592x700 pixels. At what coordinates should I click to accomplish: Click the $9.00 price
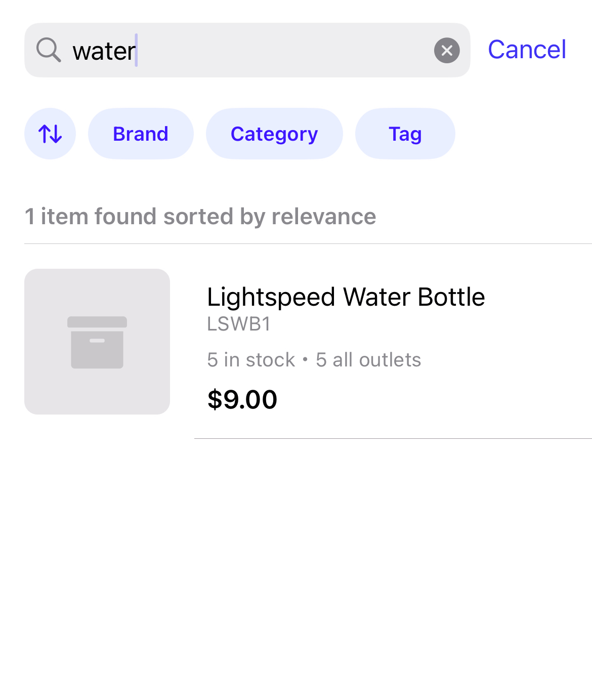[x=242, y=399]
